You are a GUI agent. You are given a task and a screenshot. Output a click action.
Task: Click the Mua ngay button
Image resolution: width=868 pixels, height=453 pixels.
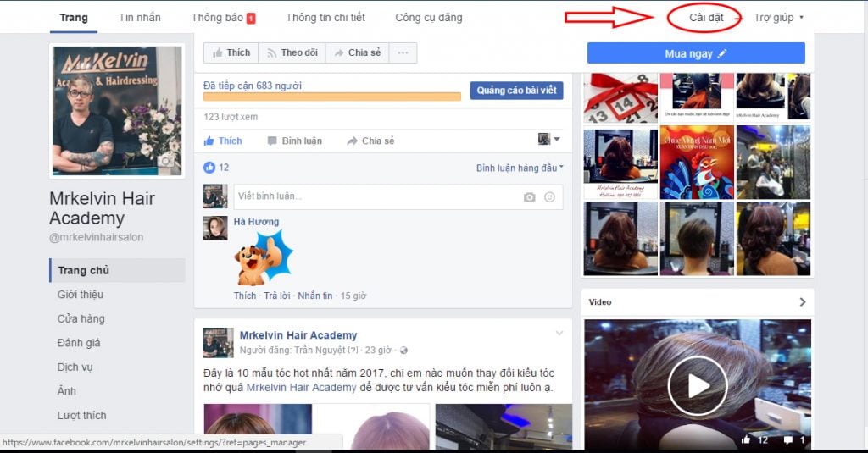[696, 53]
